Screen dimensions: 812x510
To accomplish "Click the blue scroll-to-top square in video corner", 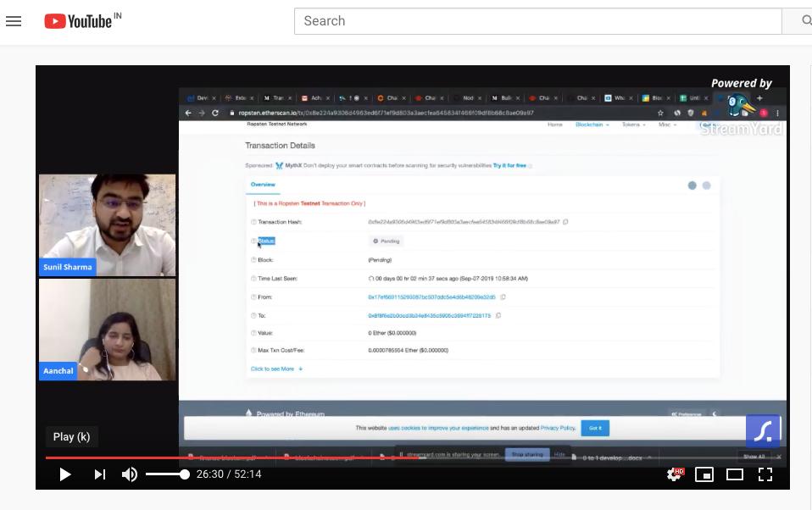I will pos(763,430).
